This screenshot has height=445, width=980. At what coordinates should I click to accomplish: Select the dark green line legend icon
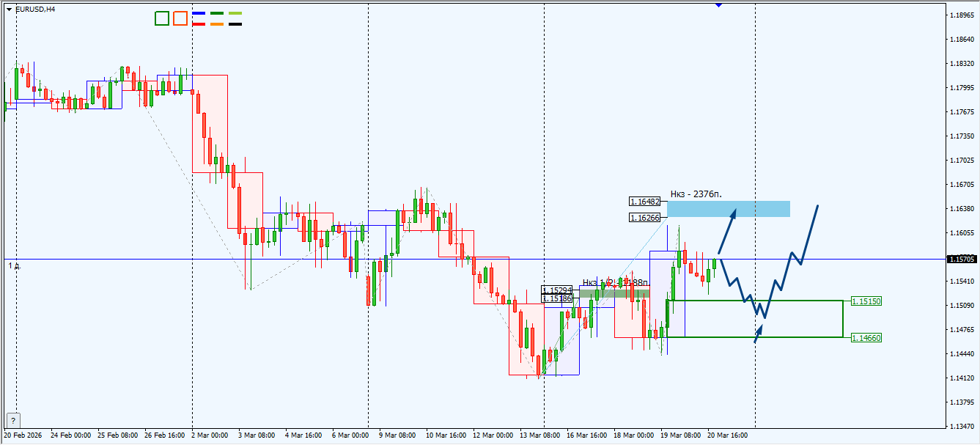point(217,13)
